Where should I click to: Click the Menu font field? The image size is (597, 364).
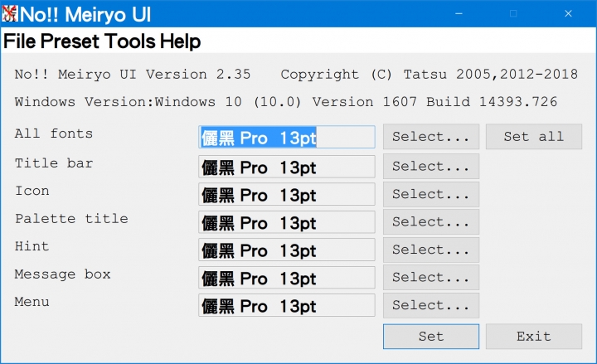(x=287, y=305)
